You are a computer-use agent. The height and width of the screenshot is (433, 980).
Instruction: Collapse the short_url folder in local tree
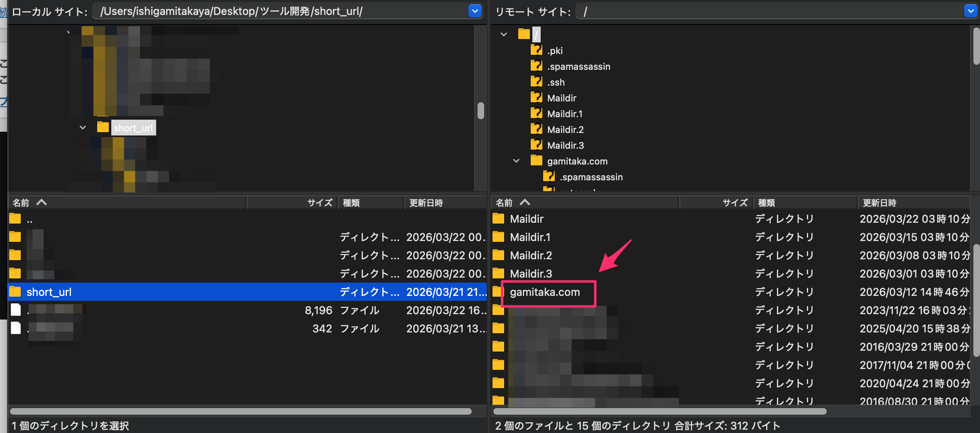[x=83, y=128]
